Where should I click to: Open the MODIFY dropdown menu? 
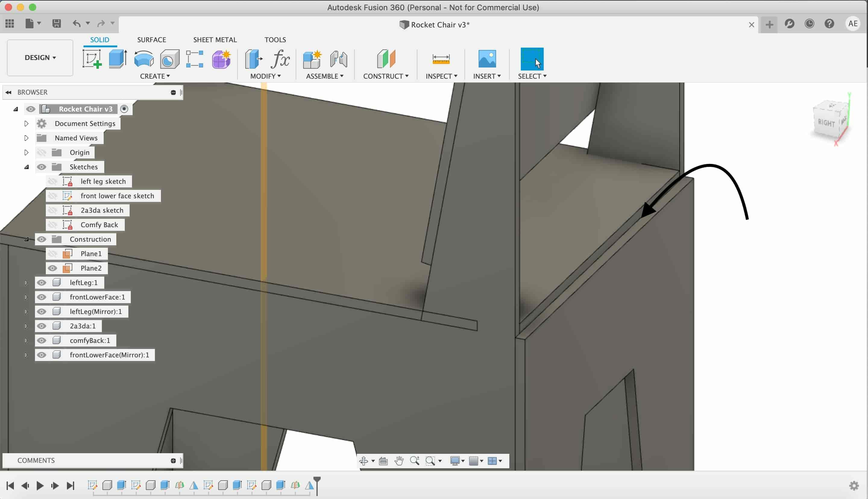(x=266, y=76)
